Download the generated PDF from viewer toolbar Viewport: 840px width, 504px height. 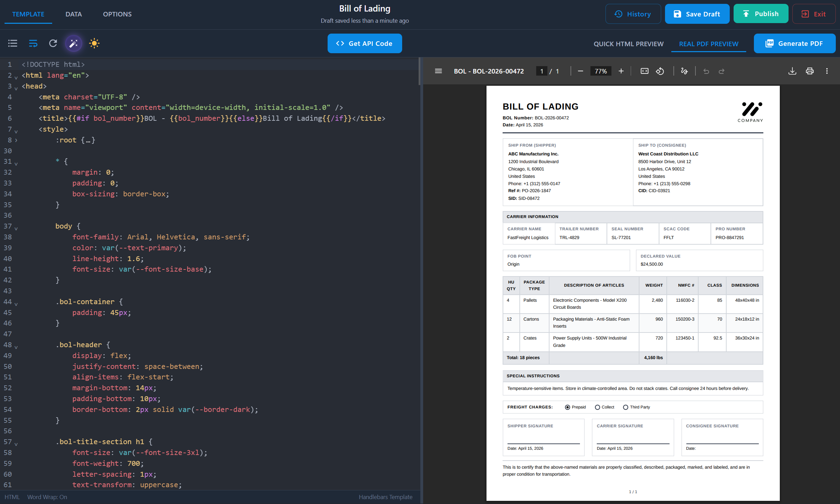click(792, 71)
